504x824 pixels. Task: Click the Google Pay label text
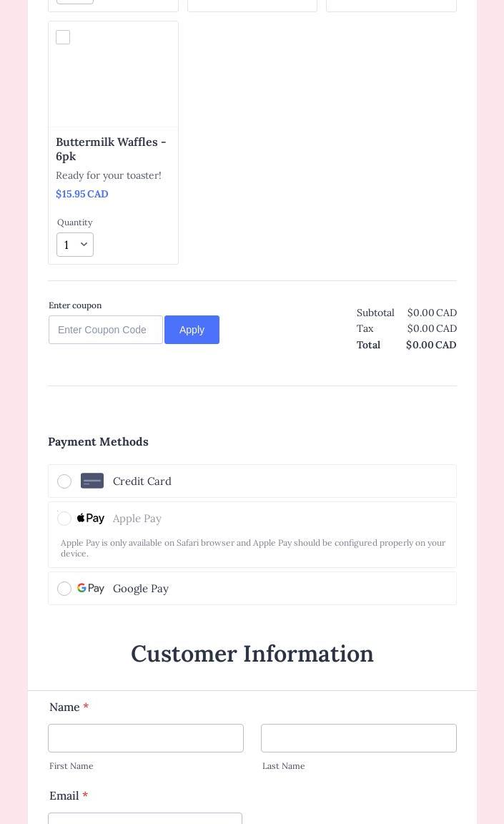[141, 589]
